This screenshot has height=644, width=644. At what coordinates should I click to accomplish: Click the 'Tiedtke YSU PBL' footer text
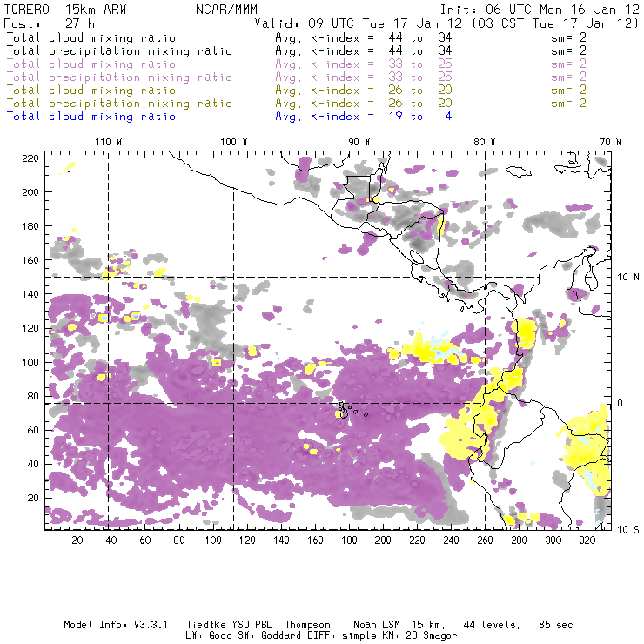pos(229,625)
